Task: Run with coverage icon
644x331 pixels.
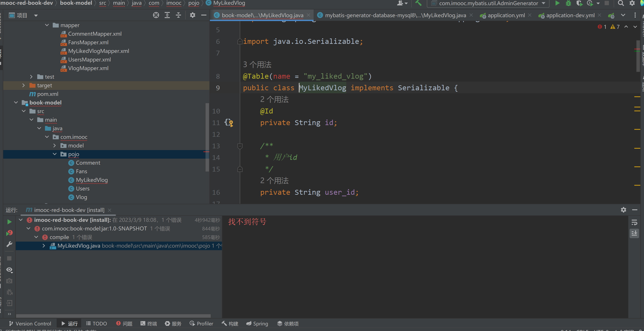Action: 579,3
